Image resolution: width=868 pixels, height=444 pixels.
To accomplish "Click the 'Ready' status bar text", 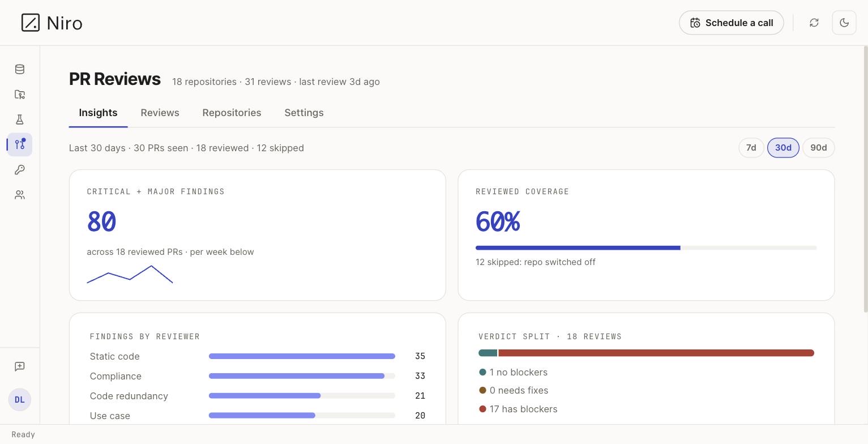I will click(23, 434).
